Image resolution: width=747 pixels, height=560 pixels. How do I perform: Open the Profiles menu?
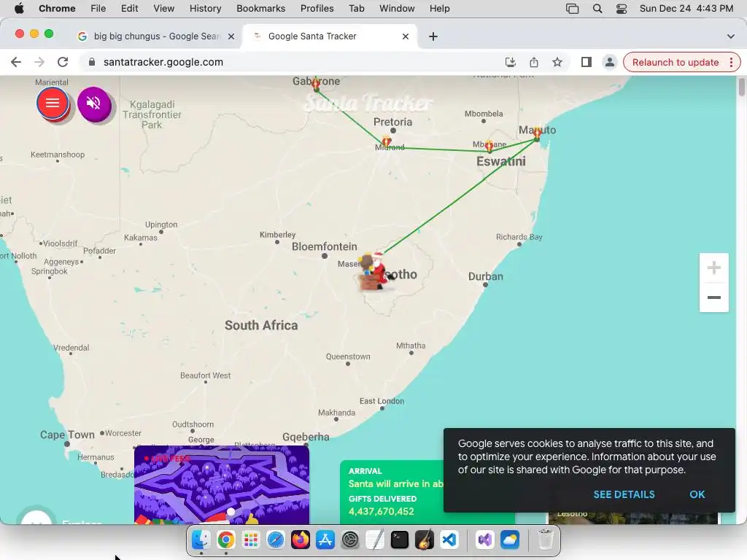coord(317,9)
